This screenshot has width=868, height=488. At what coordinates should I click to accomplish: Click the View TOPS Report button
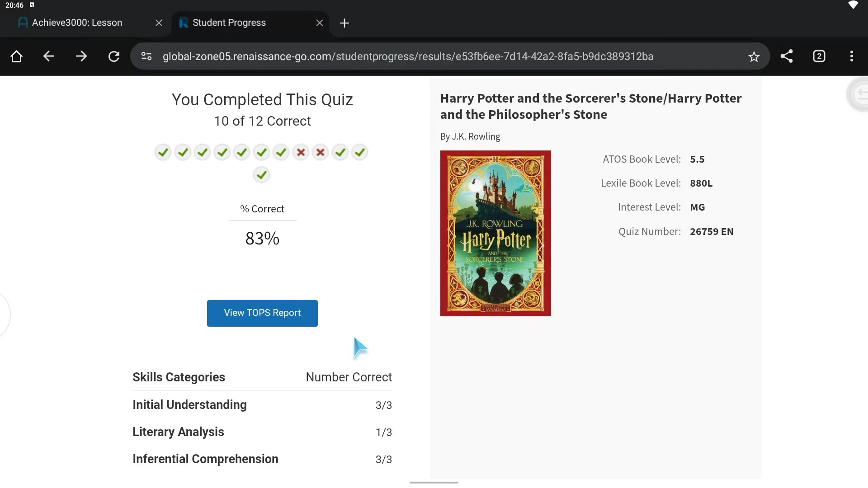pyautogui.click(x=262, y=313)
